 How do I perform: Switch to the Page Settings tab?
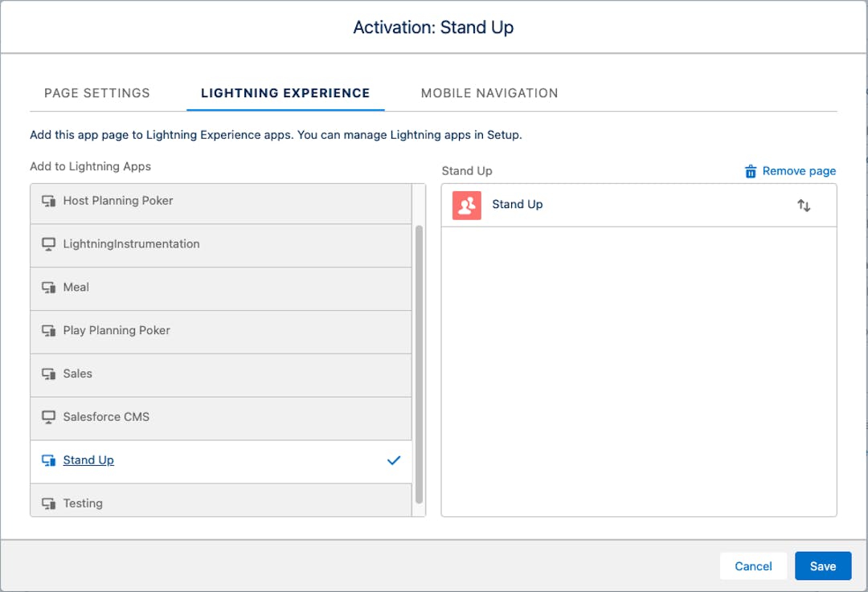pyautogui.click(x=96, y=92)
